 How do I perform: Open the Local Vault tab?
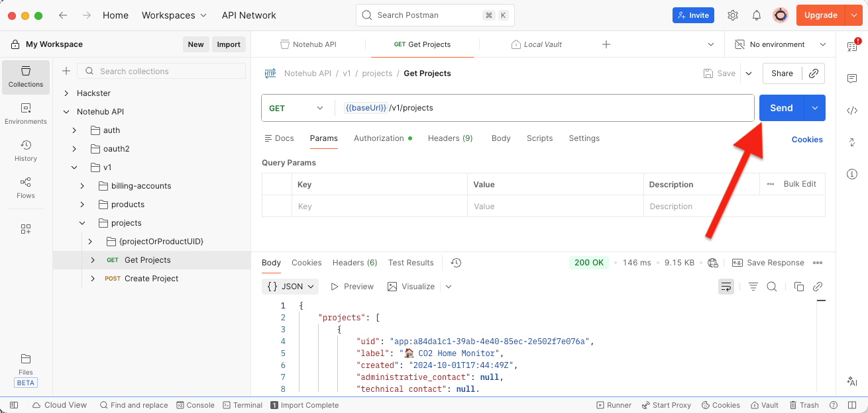tap(537, 44)
